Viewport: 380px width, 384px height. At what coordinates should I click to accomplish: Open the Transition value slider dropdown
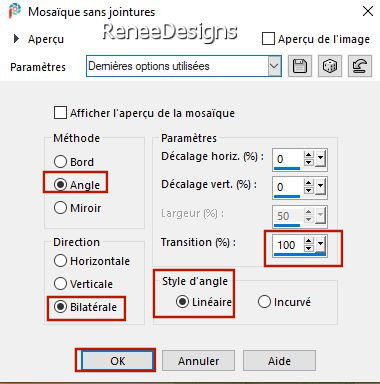[320, 244]
